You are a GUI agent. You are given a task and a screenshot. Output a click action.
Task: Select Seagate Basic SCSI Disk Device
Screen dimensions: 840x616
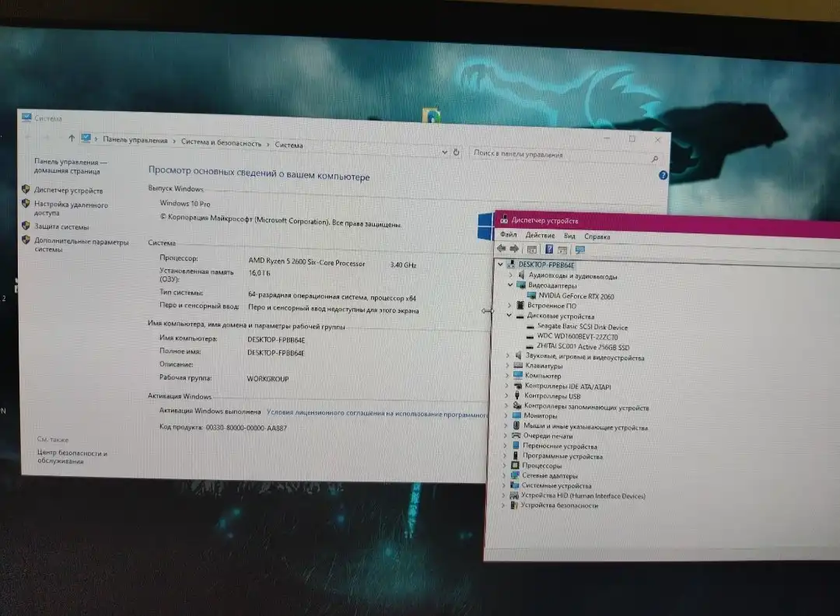(587, 327)
